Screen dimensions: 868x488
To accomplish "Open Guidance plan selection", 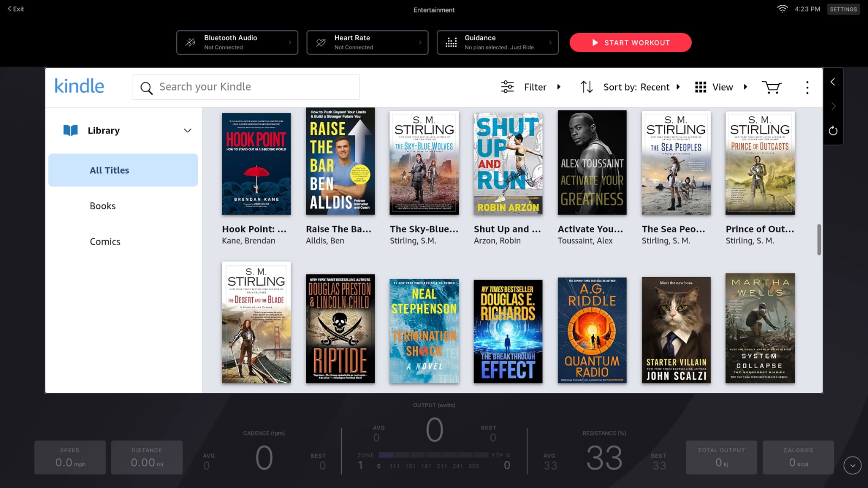I will tap(497, 42).
